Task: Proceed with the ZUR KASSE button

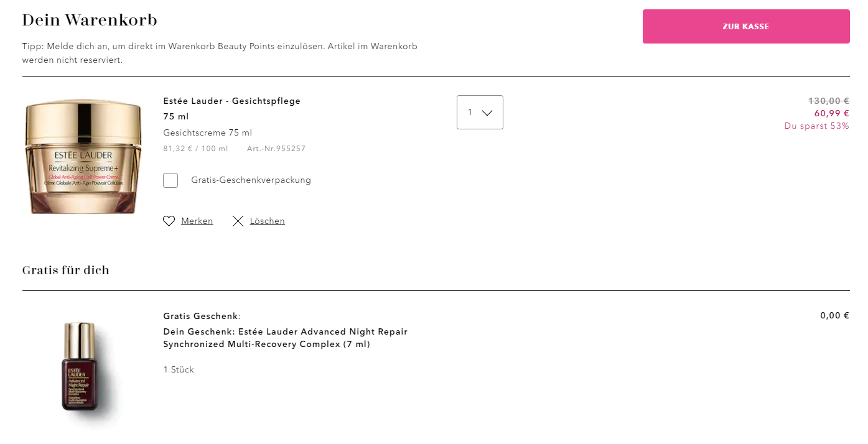Action: point(745,27)
